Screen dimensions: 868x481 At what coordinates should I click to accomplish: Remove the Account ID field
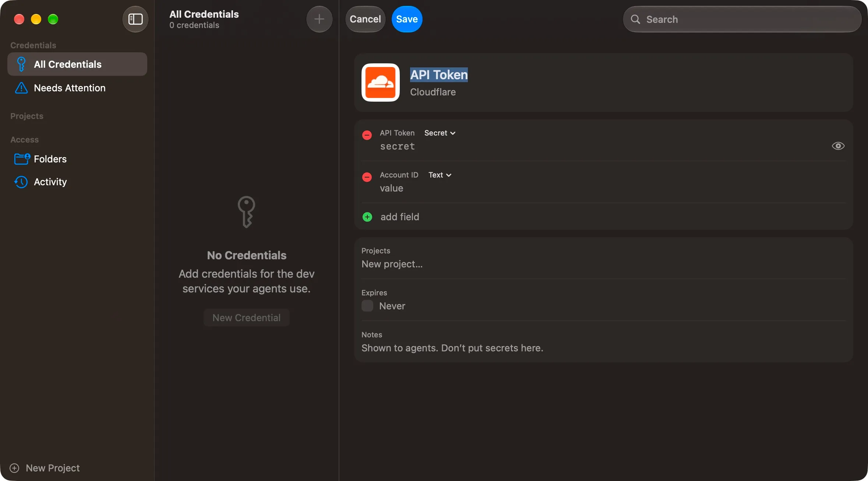367,177
